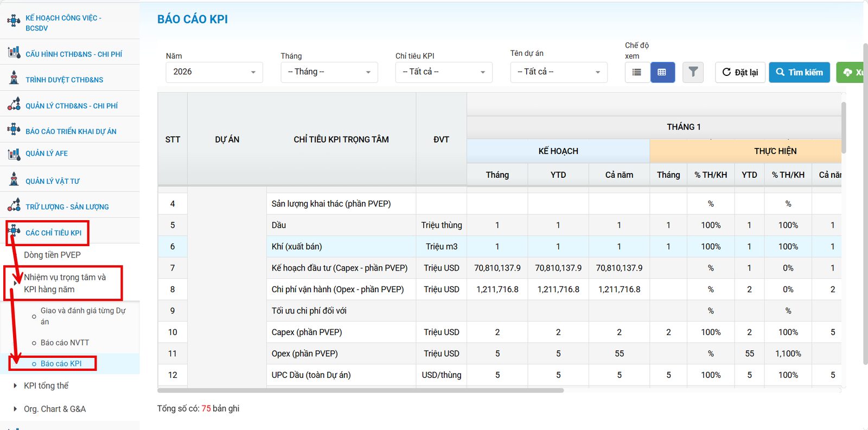Click the vertical table scrollbar
The height and width of the screenshot is (430, 868).
[x=844, y=127]
